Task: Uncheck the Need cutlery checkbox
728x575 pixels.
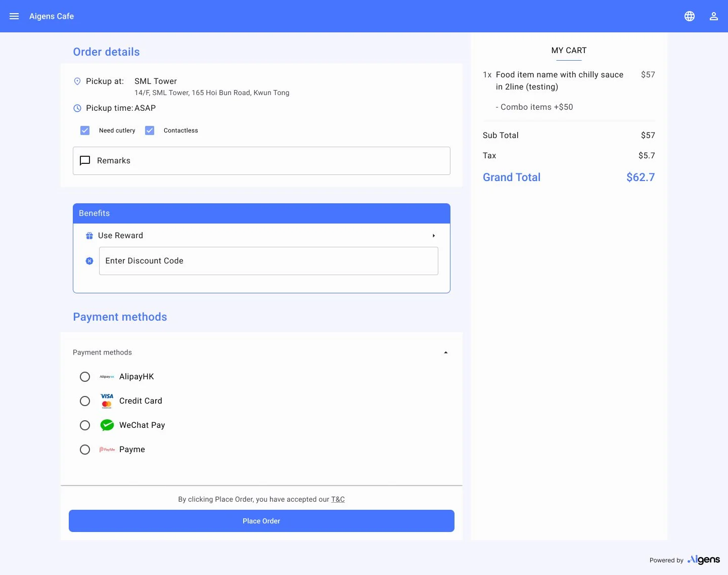Action: click(x=85, y=130)
